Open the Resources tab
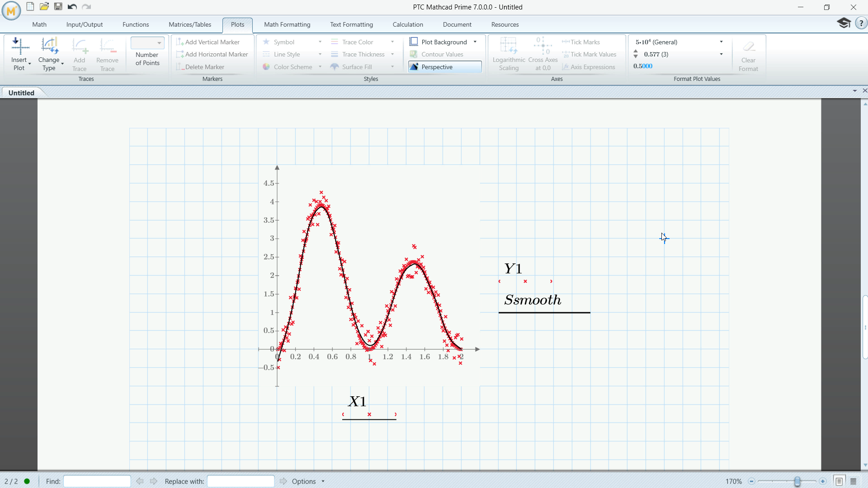868x488 pixels. point(505,24)
